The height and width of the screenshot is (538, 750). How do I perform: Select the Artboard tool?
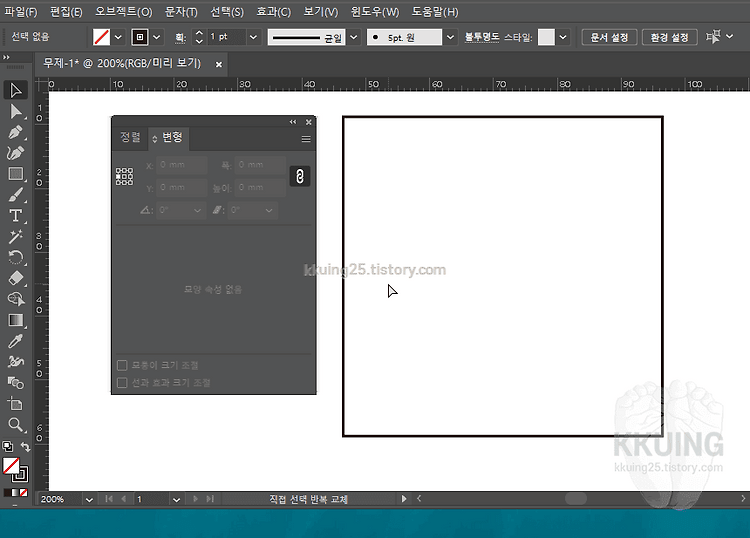click(x=15, y=404)
